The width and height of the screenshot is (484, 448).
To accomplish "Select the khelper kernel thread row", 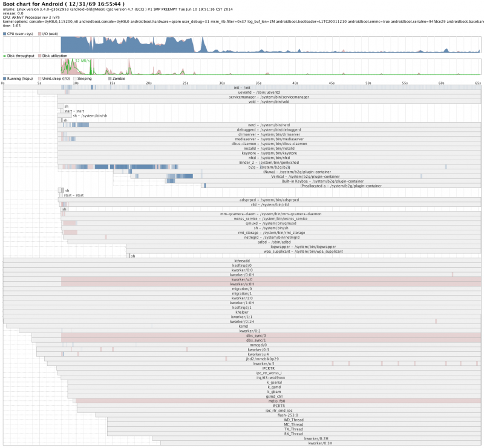I will click(x=242, y=312).
